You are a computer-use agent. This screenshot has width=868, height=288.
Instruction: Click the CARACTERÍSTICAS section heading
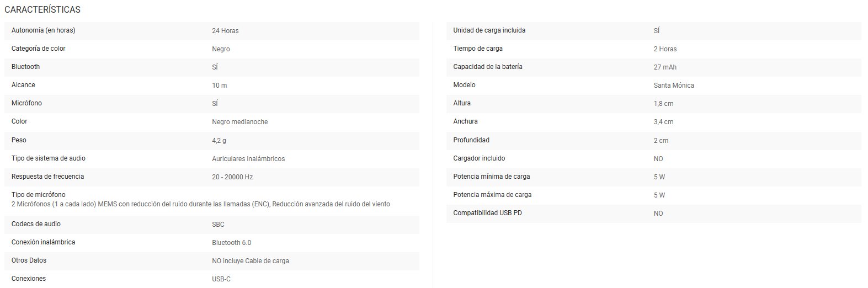[x=42, y=10]
